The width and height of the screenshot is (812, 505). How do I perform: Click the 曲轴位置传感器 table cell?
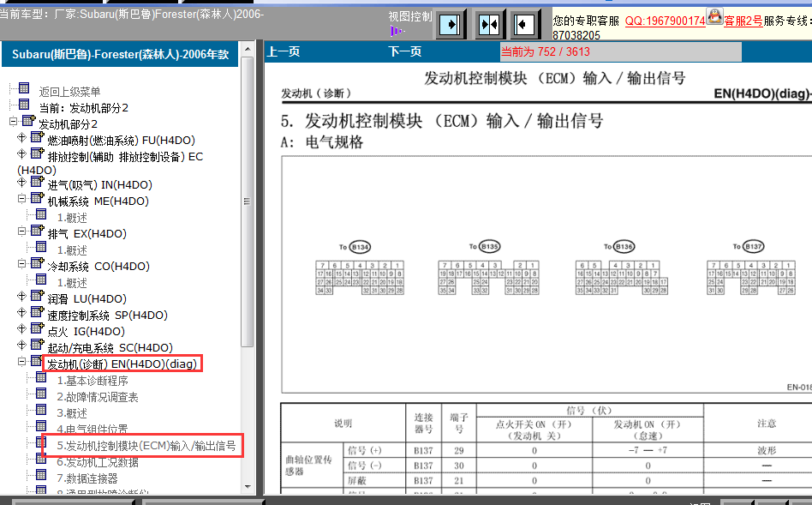pyautogui.click(x=311, y=465)
